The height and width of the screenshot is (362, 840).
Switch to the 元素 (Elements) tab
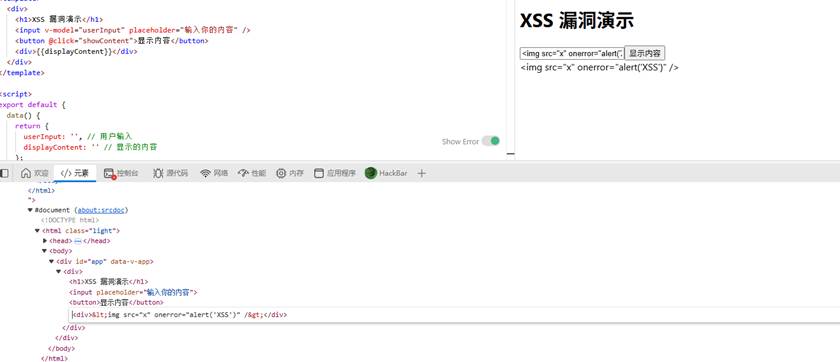pos(74,173)
